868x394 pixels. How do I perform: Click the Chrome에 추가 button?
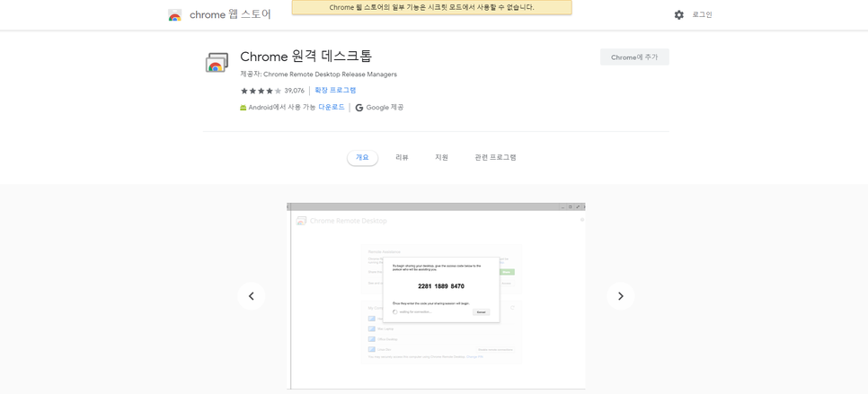[x=634, y=57]
